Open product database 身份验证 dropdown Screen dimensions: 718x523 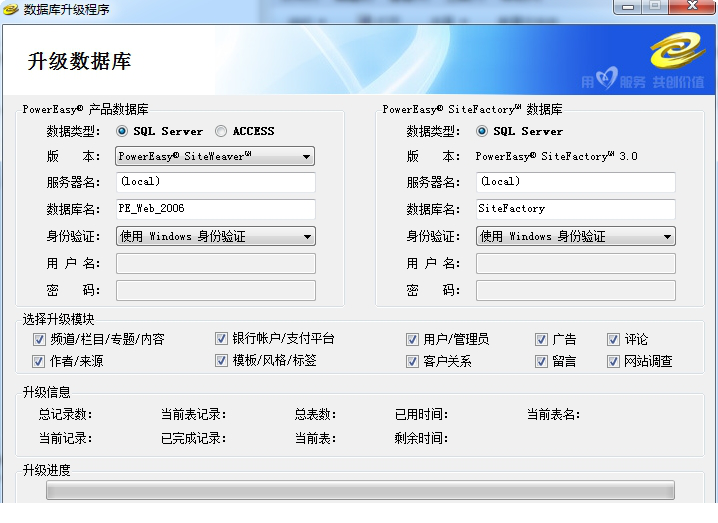pos(215,236)
